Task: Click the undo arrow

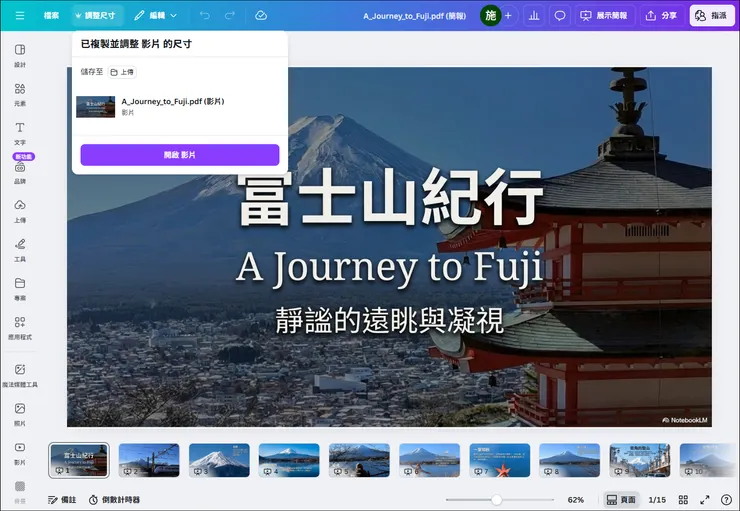Action: pyautogui.click(x=204, y=16)
